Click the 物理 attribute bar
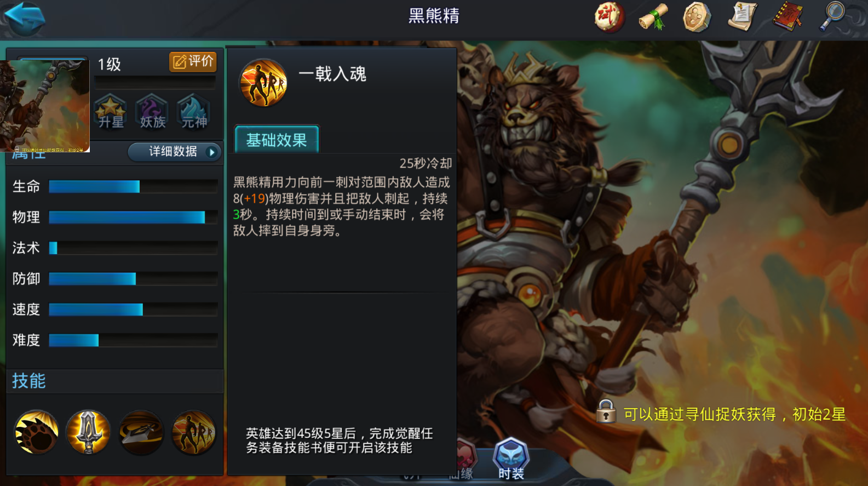Image resolution: width=868 pixels, height=486 pixels. point(133,218)
